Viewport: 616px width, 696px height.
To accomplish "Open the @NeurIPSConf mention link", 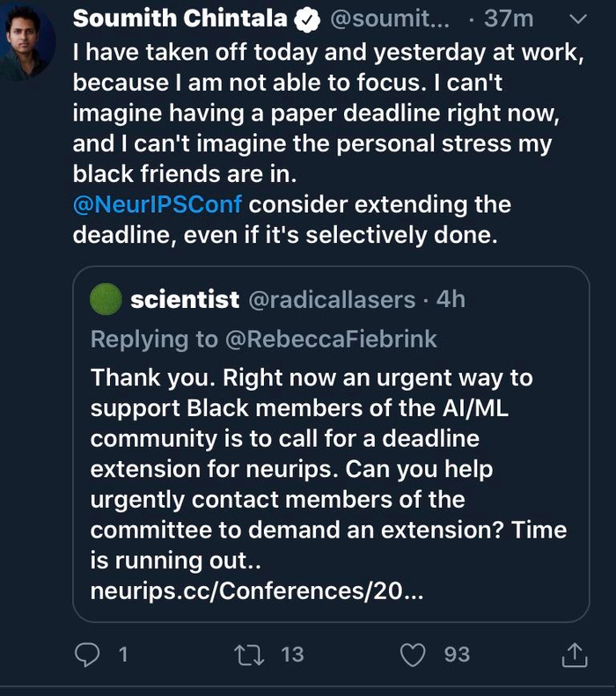I will [158, 205].
